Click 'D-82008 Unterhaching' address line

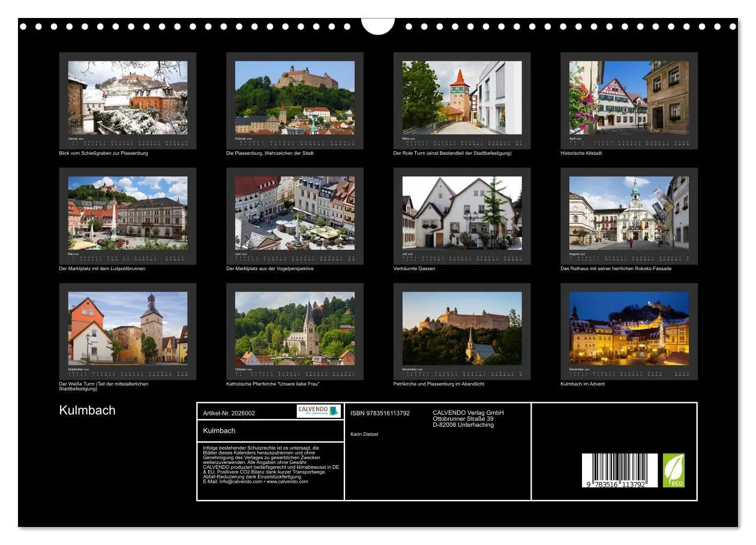point(463,425)
